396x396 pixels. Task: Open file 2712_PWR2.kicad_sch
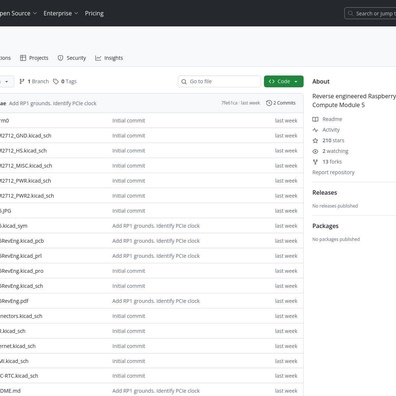(27, 196)
